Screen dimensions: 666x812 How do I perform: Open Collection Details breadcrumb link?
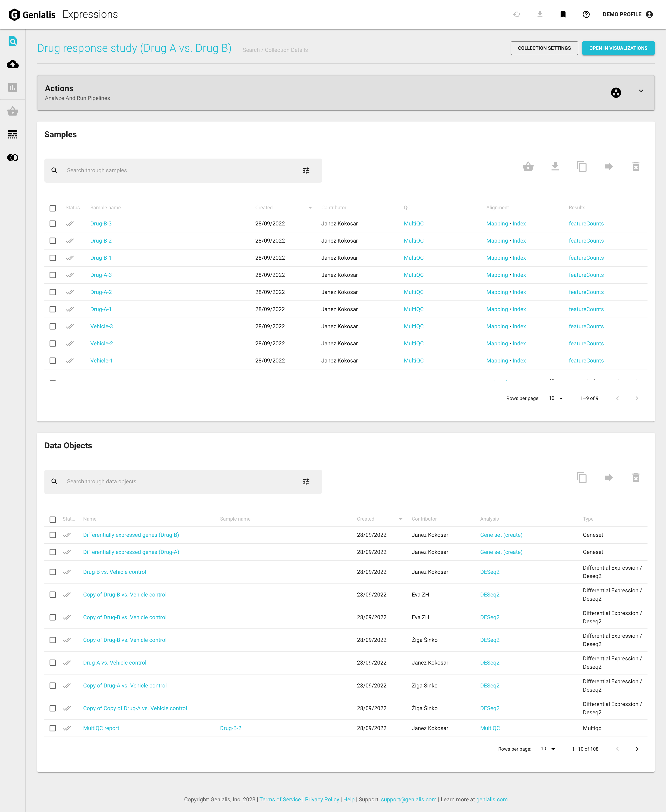pyautogui.click(x=286, y=50)
